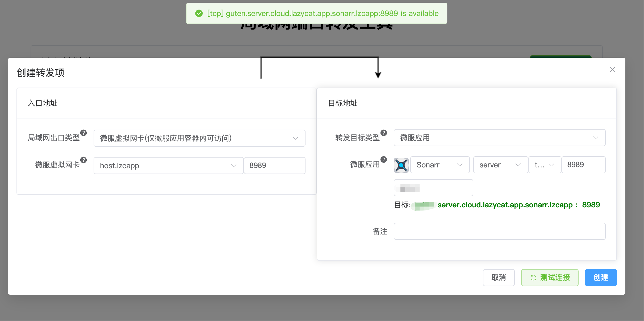Screen dimensions: 644x321
Task: Click the 目标地址 section heading
Action: point(343,103)
